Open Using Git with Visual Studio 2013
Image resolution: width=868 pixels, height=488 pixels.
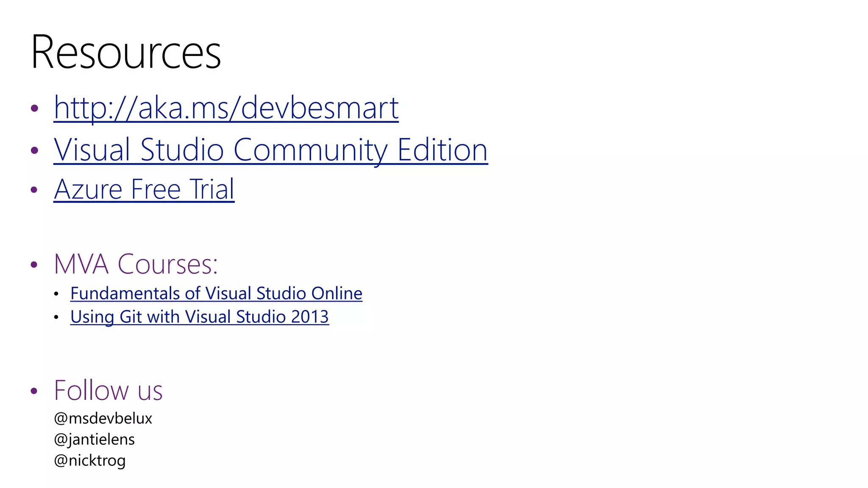pos(200,317)
